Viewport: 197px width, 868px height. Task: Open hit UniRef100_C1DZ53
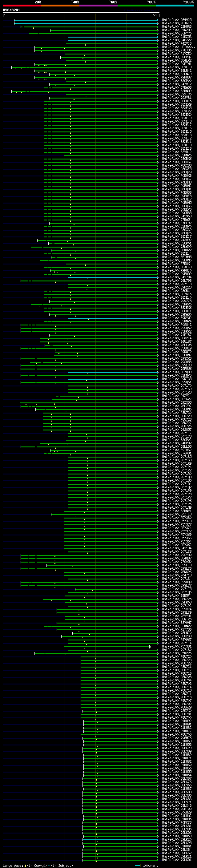[x=177, y=37]
